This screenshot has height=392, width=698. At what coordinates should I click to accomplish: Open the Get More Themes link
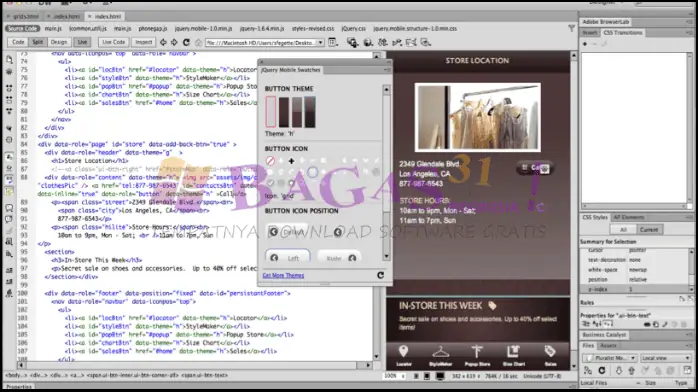coord(283,275)
